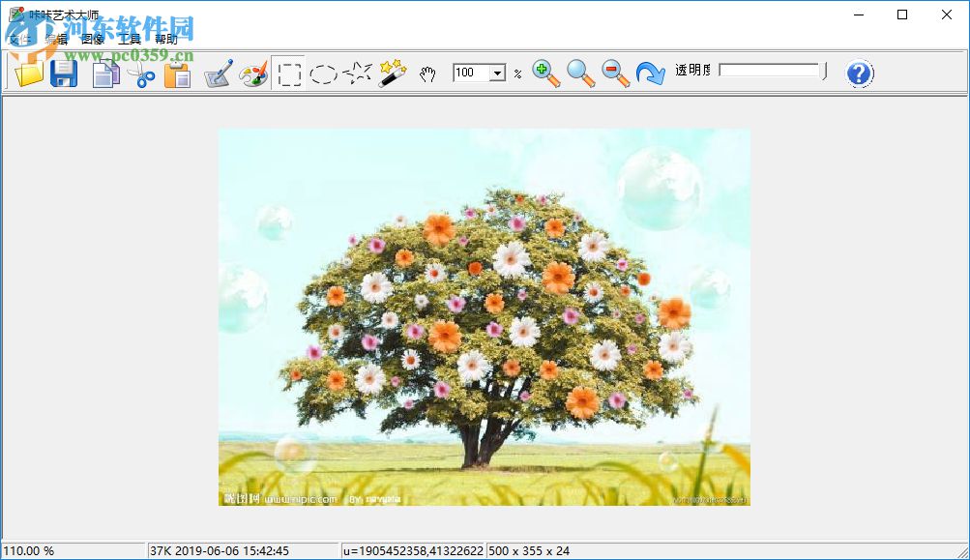The height and width of the screenshot is (560, 970).
Task: Open the 编辑 menu
Action: [x=56, y=39]
